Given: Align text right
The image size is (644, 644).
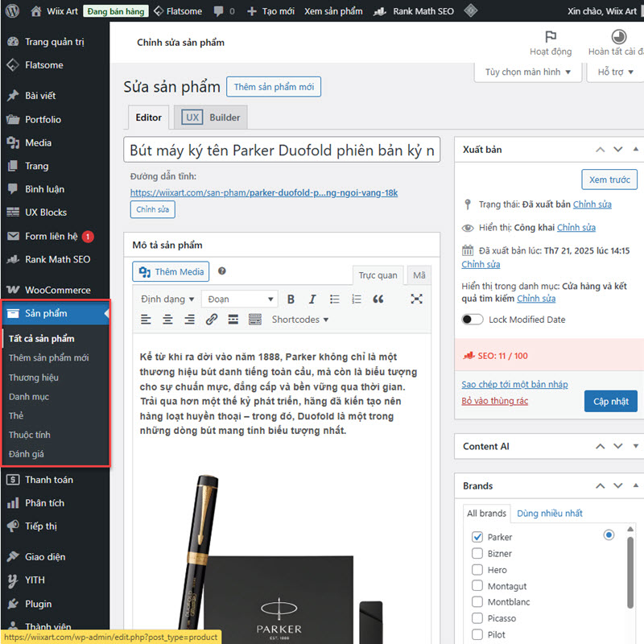Looking at the screenshot, I should click(x=189, y=320).
